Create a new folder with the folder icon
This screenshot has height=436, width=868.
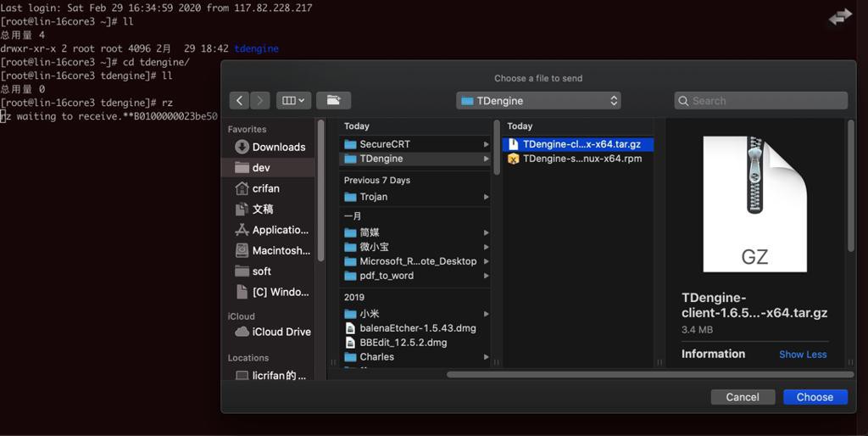[x=333, y=100]
